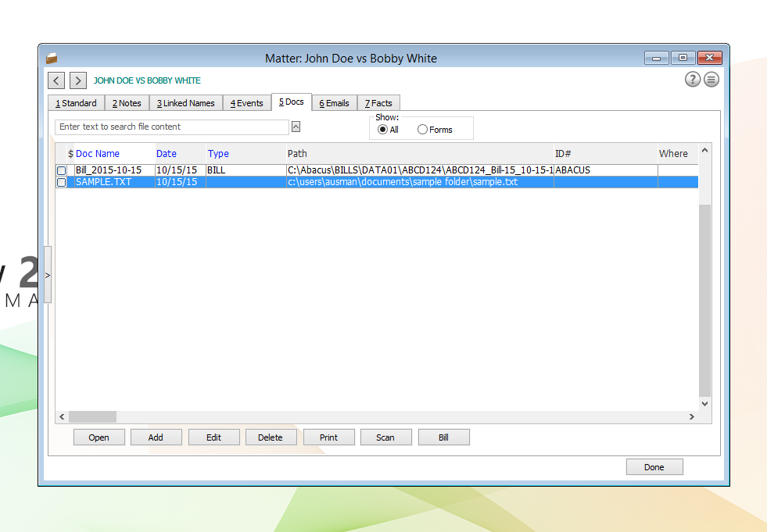Click the Open button
Screen dimensions: 767x532
pos(99,437)
